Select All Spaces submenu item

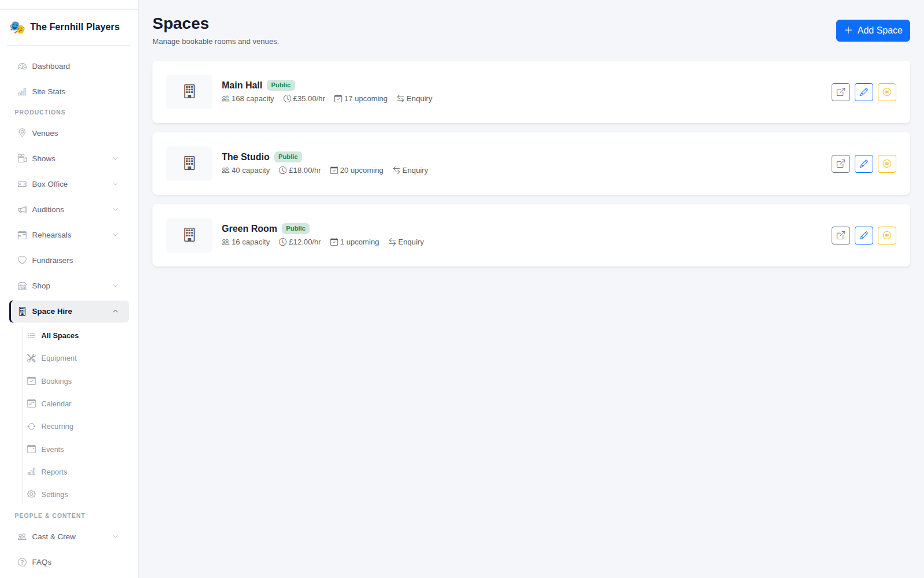click(75, 336)
